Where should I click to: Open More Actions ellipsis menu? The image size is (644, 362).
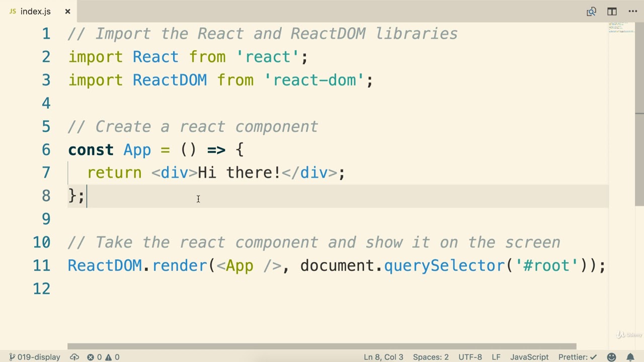coord(633,11)
